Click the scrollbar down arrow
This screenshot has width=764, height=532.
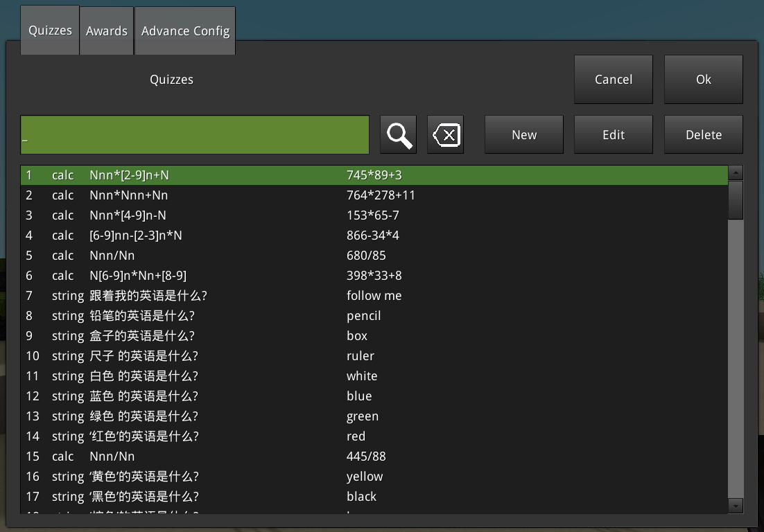[736, 506]
